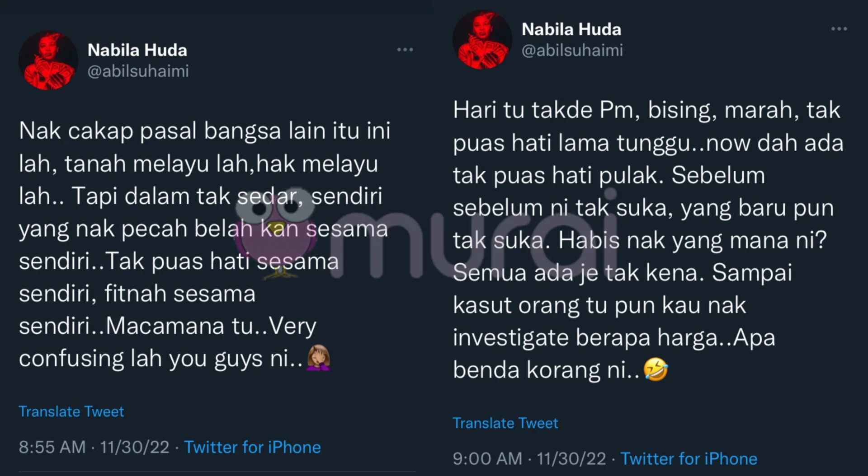Screen dimensions: 868x476
Task: Translate the tweet starting 'Hari tu takde Pm'
Action: (x=505, y=423)
